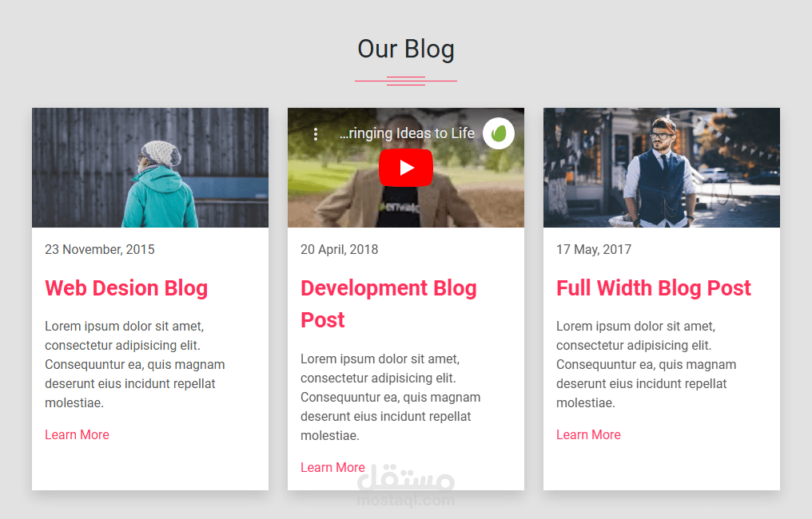The height and width of the screenshot is (519, 812).
Task: Open the video title 'Bringing Ideas to Life'
Action: tap(407, 133)
